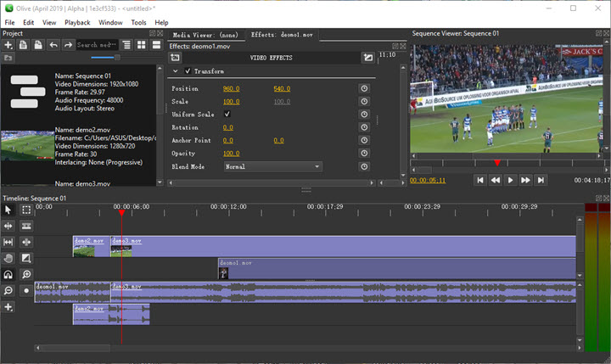Adjust the Project thumbnail size slider
Viewport: 611px width, 364px height.
(115, 58)
